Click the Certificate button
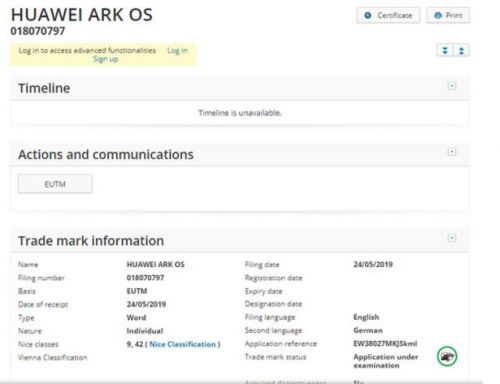500x384 pixels. tap(388, 15)
